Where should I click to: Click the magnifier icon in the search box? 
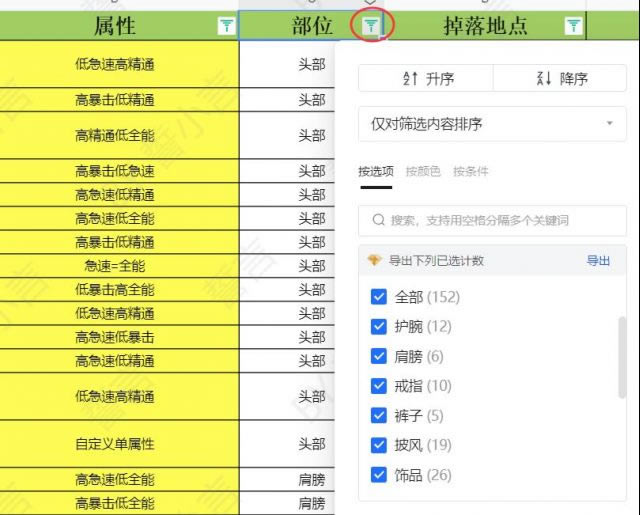coord(379,220)
